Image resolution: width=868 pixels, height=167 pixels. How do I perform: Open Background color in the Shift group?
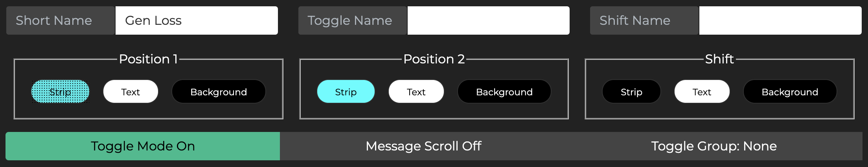790,92
